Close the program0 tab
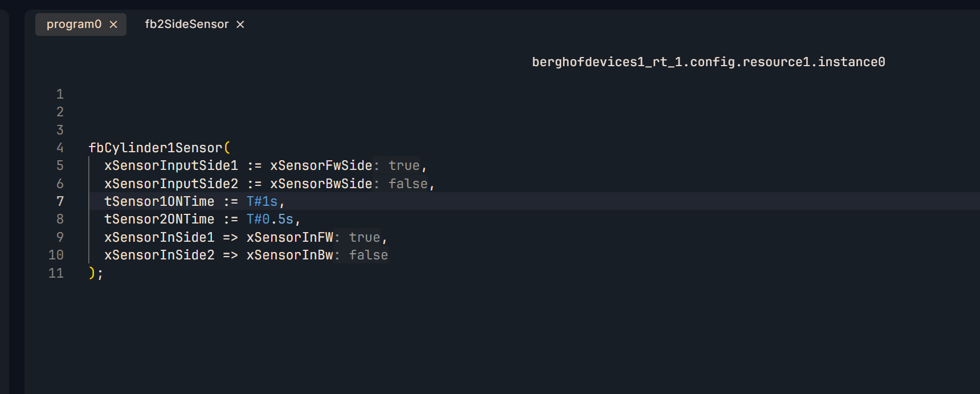The height and width of the screenshot is (394, 980). tap(113, 25)
